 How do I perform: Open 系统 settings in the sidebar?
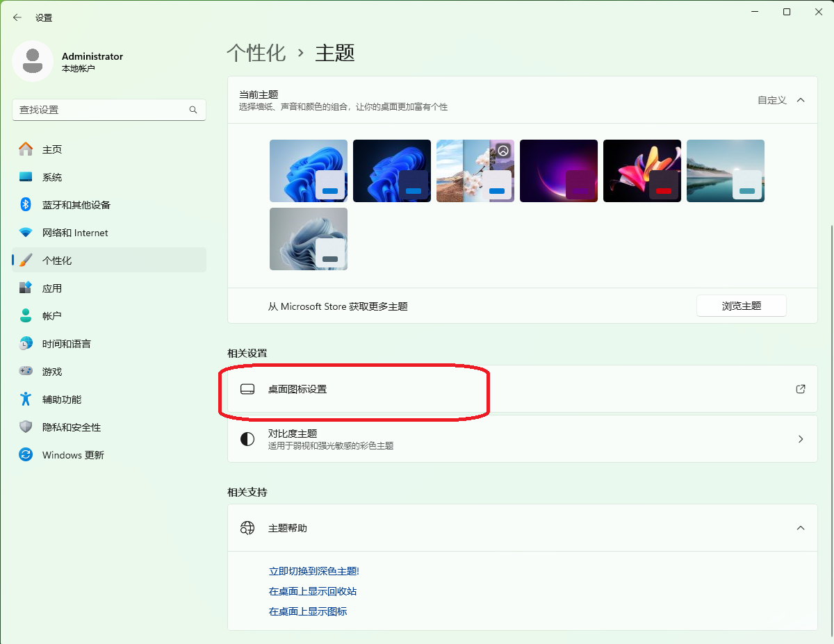(109, 177)
